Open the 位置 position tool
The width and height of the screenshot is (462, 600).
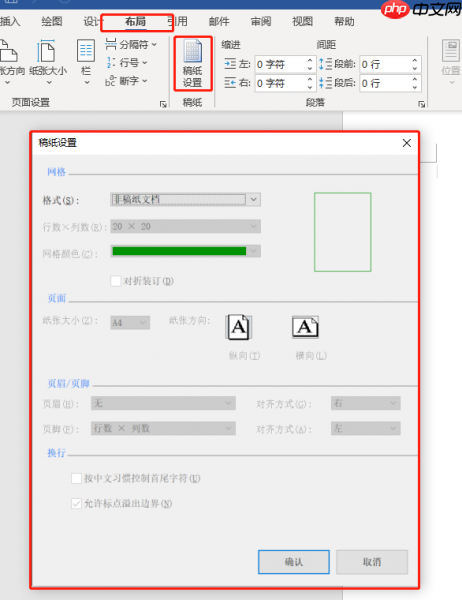(451, 62)
